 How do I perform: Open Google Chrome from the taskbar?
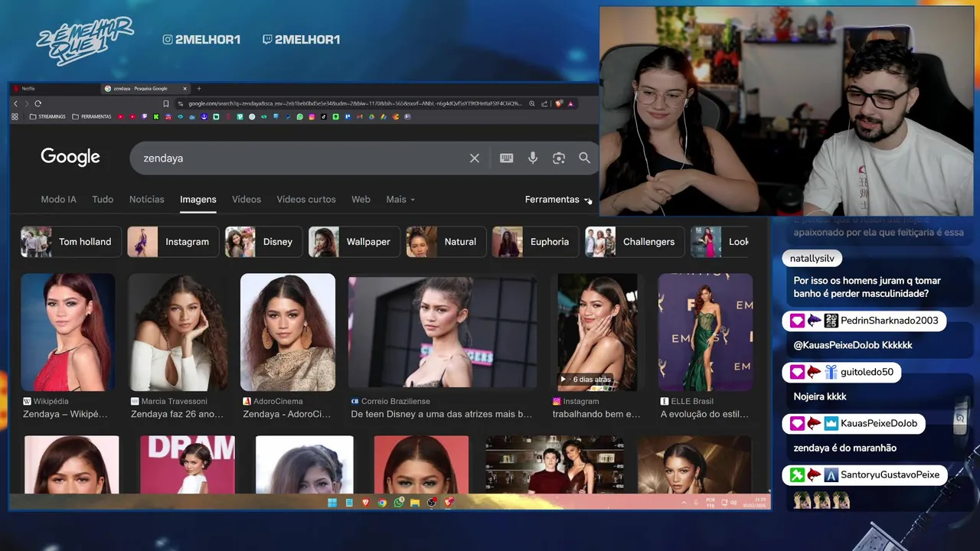[x=382, y=503]
